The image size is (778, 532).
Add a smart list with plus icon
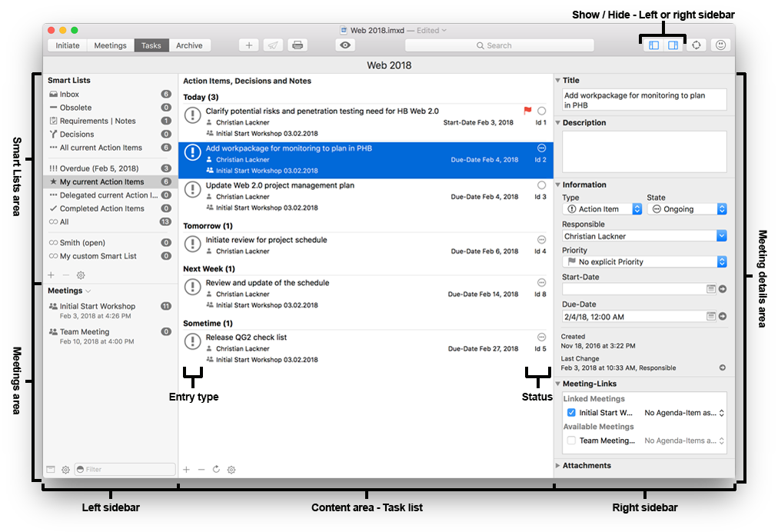(51, 275)
